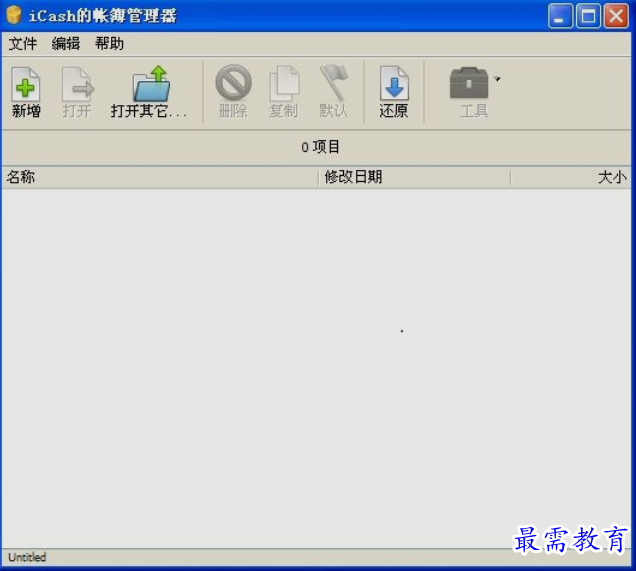
Task: Sort by the 修改日期 column header
Action: click(x=414, y=177)
